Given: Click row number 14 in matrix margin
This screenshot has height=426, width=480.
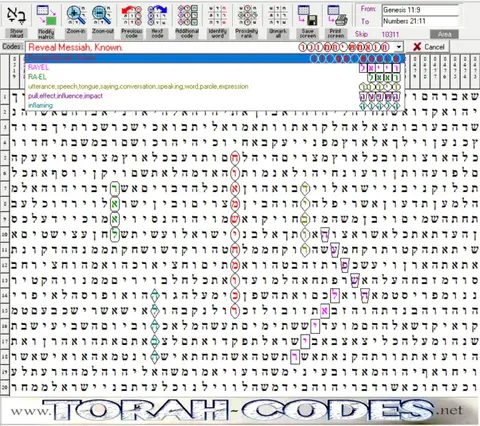Looking at the screenshot, I should click(x=5, y=295).
